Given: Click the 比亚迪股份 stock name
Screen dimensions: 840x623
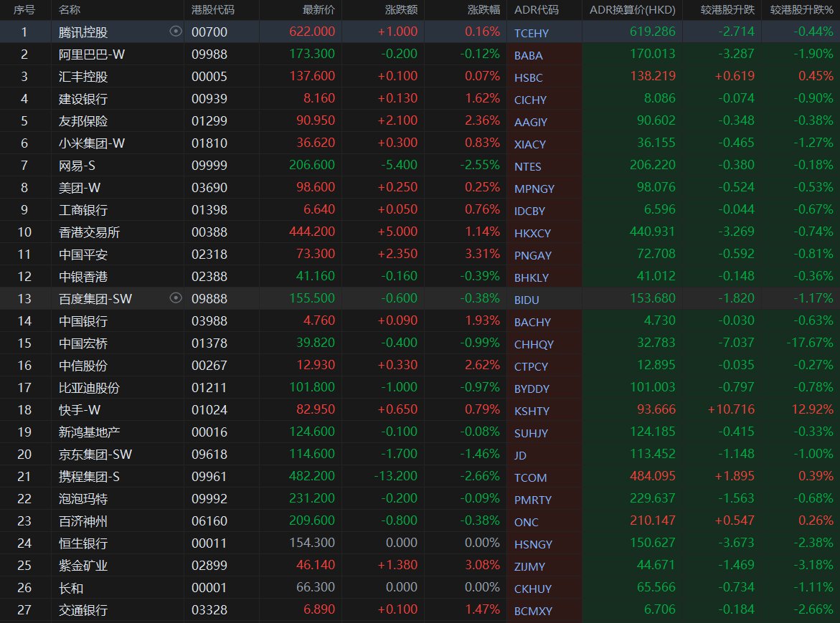Looking at the screenshot, I should 89,388.
